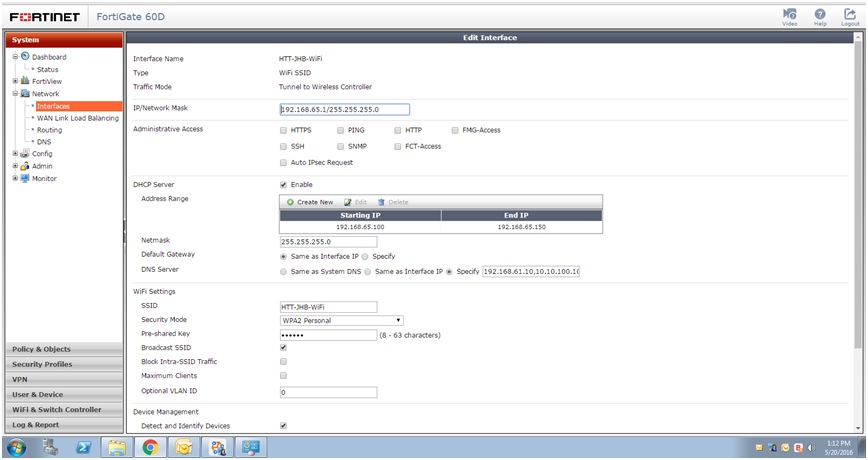Expand the Monitor tree node
This screenshot has height=460, width=868.
[16, 178]
